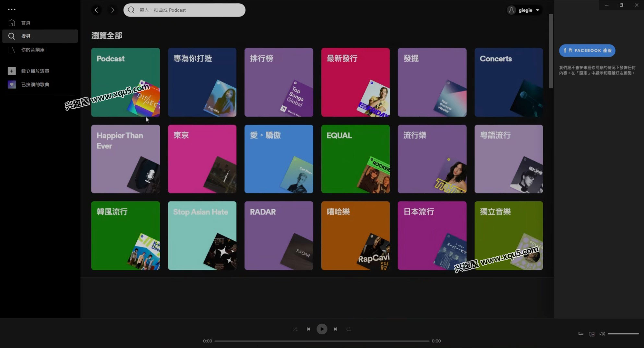
Task: Toggle repeat mode
Action: pyautogui.click(x=349, y=329)
